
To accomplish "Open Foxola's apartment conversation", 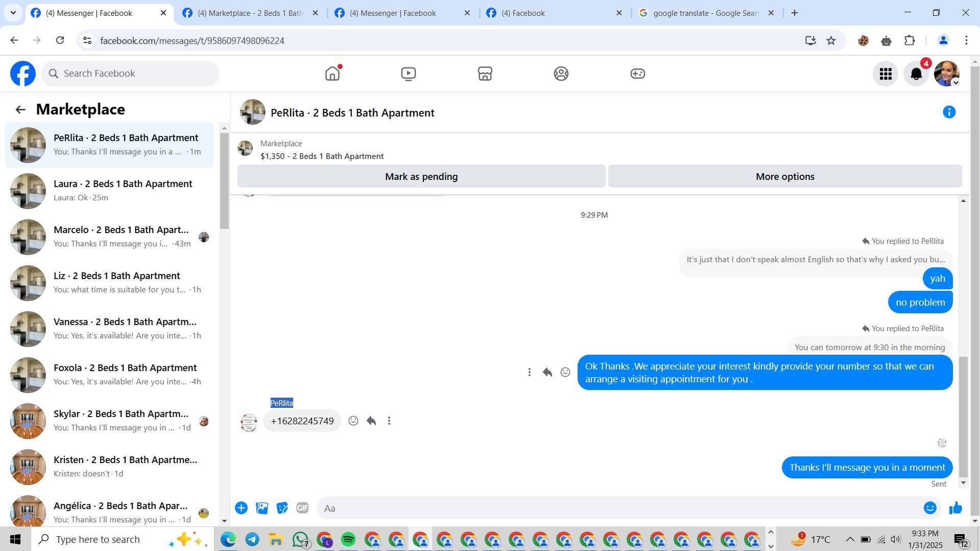I will coord(110,375).
